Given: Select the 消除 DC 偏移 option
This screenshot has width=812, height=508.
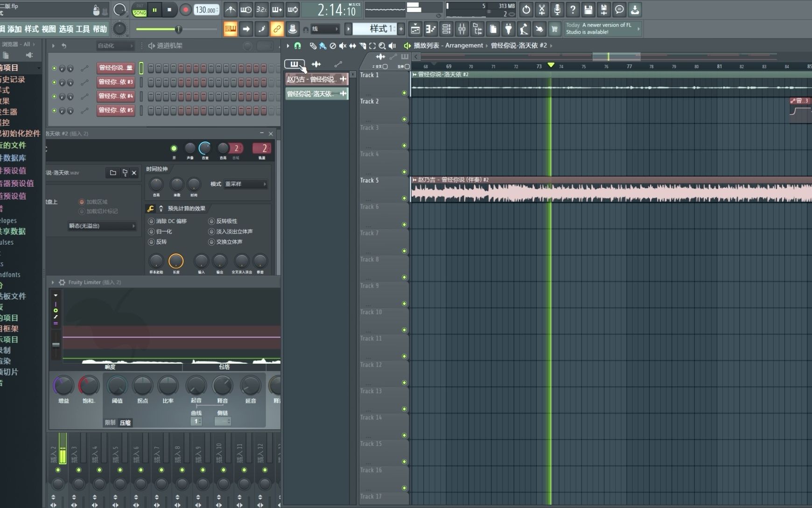Looking at the screenshot, I should pyautogui.click(x=151, y=221).
